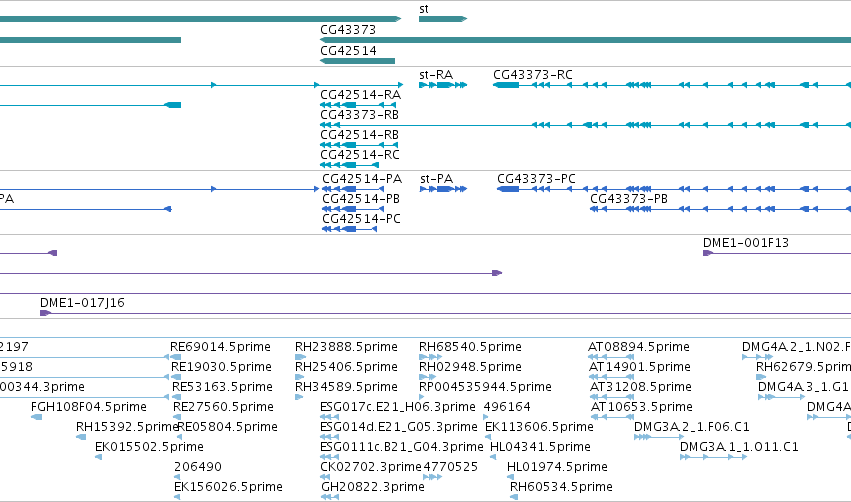
Task: Click the DMG3A.1_1.O11.C1 label
Action: (739, 447)
